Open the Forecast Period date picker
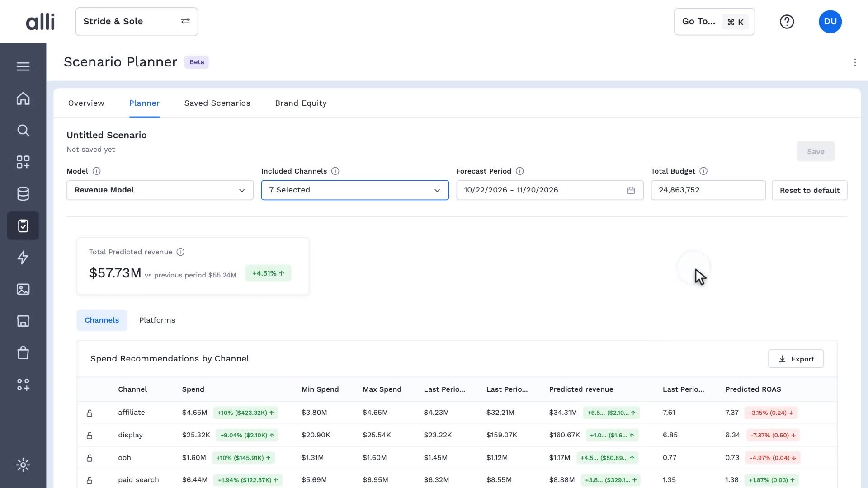Image resolution: width=868 pixels, height=488 pixels. pos(550,190)
